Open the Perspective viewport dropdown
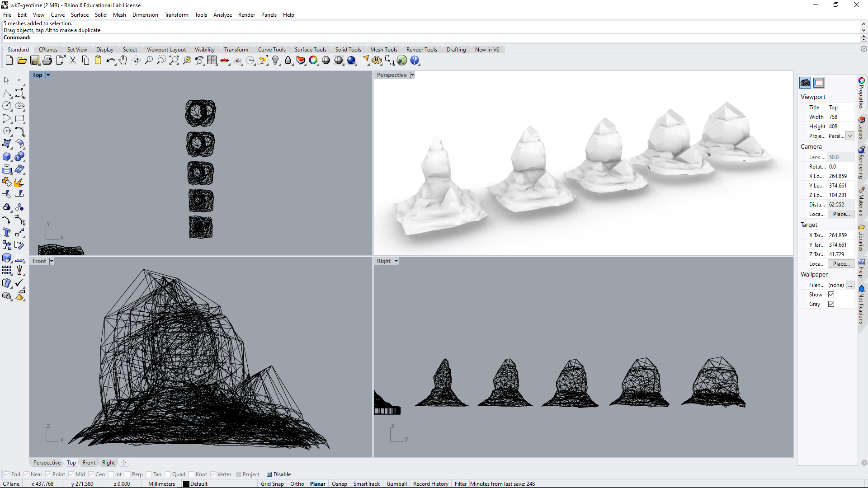The image size is (868, 488). (412, 75)
